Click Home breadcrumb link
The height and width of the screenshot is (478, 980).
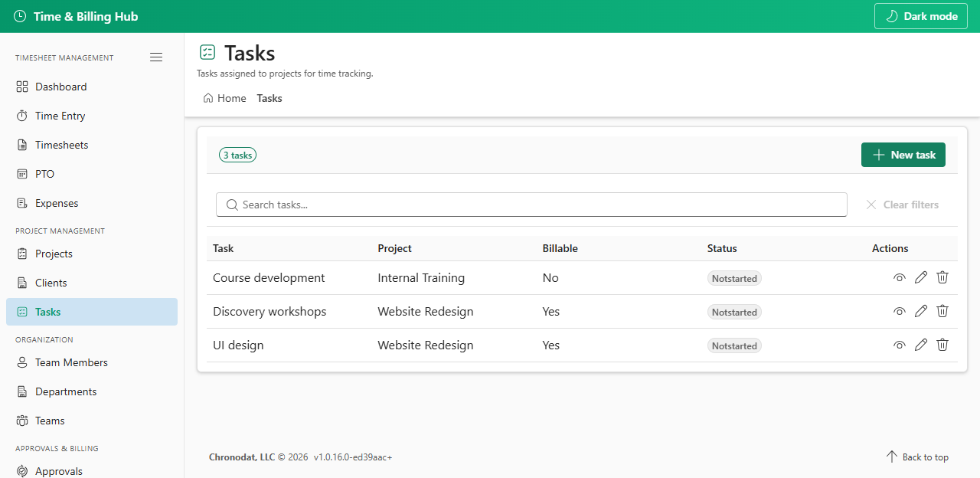(224, 98)
